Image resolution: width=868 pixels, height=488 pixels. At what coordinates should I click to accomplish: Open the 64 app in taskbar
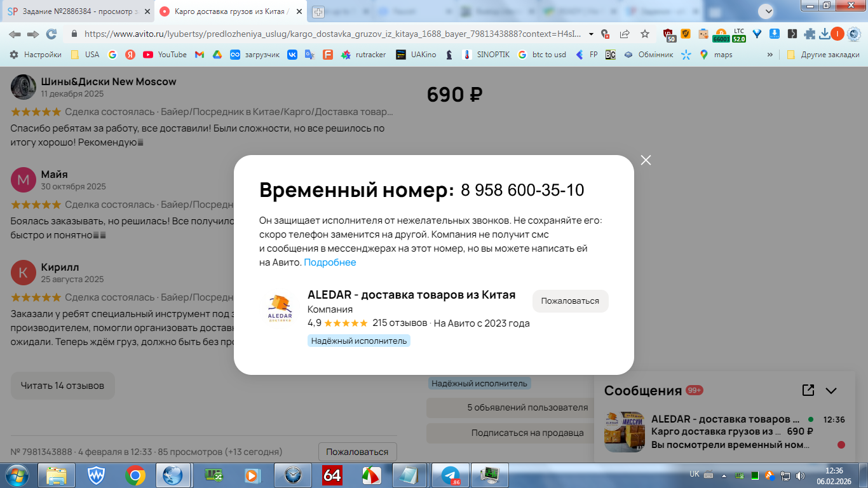pos(332,475)
